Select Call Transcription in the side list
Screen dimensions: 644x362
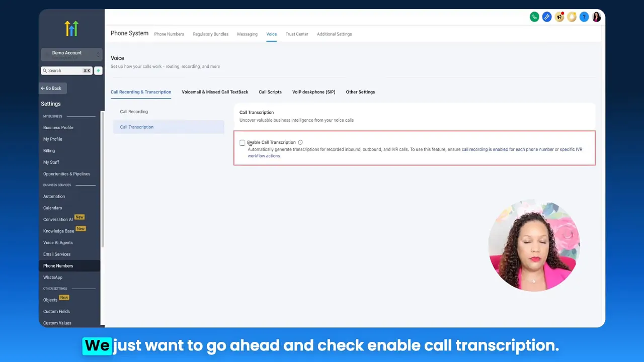169,127
